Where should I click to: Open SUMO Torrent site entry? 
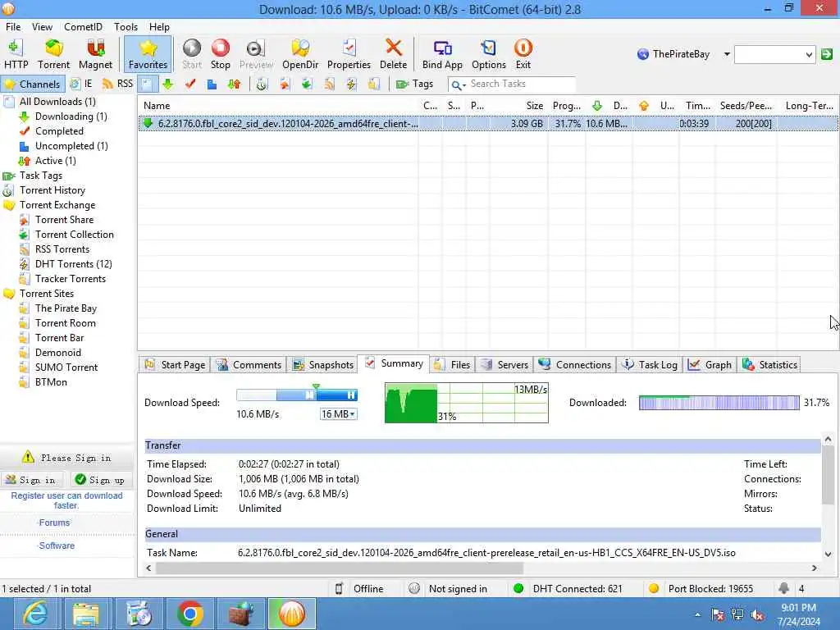(66, 367)
